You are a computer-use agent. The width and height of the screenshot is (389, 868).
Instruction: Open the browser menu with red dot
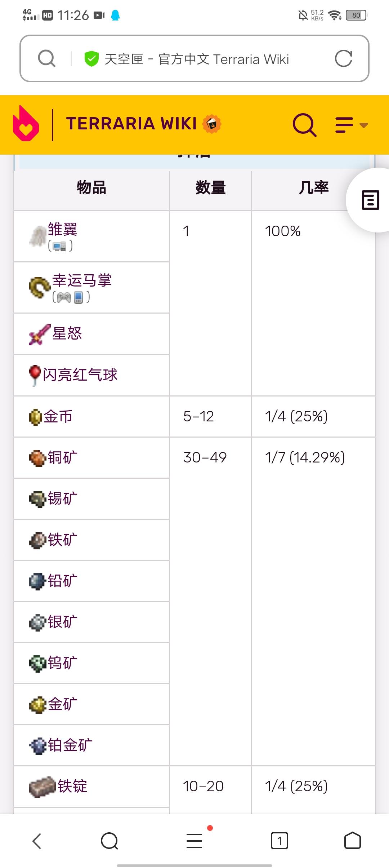pyautogui.click(x=195, y=840)
